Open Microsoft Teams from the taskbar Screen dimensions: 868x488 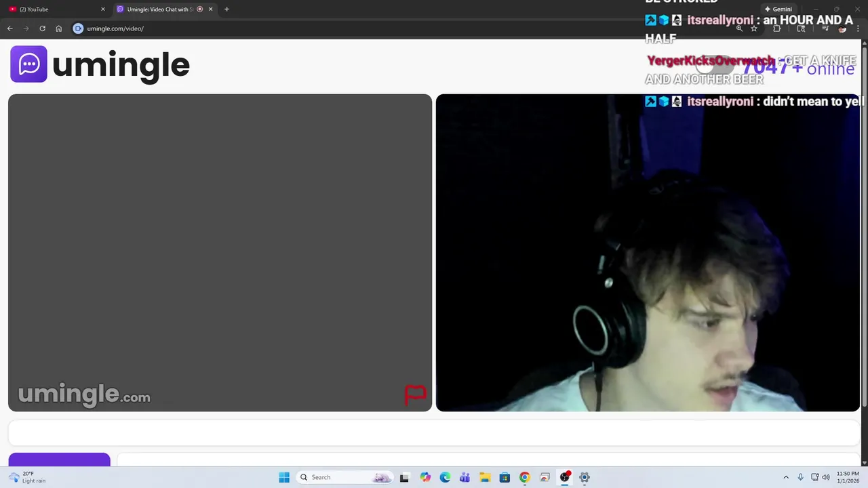coord(465,477)
